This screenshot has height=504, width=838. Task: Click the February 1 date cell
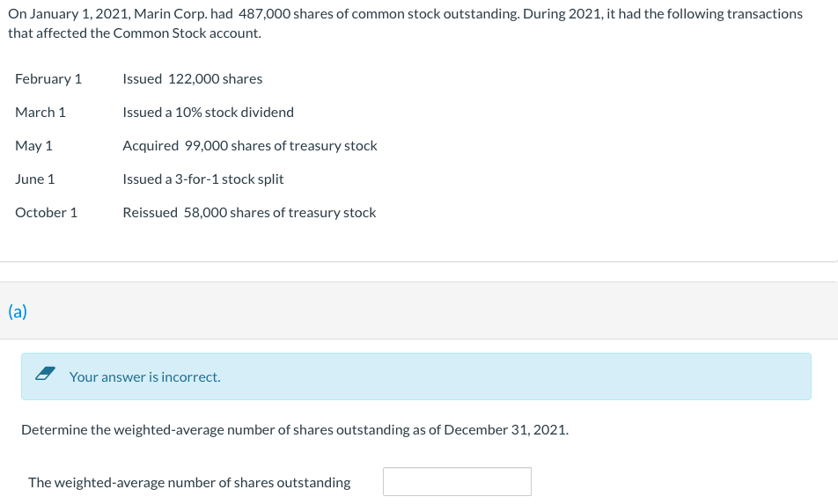(x=48, y=79)
